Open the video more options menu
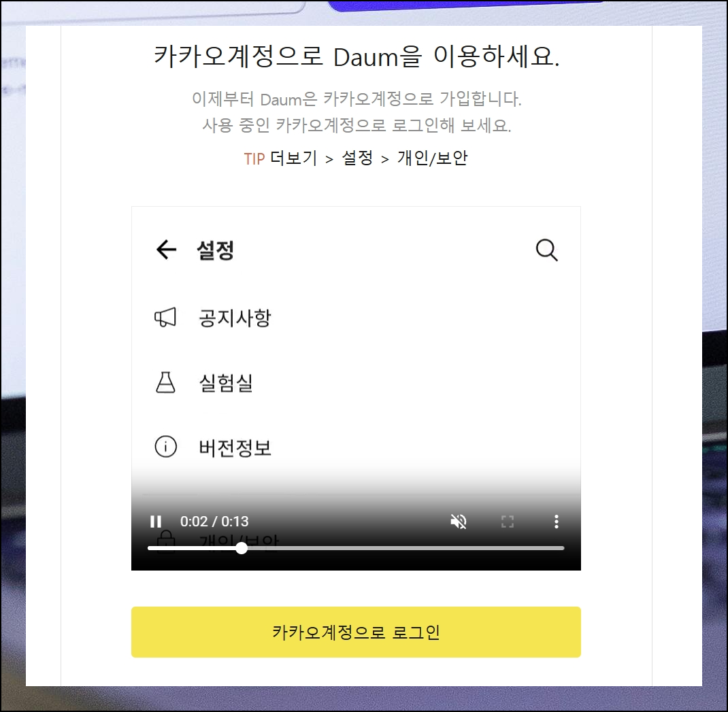The height and width of the screenshot is (712, 728). [x=557, y=522]
